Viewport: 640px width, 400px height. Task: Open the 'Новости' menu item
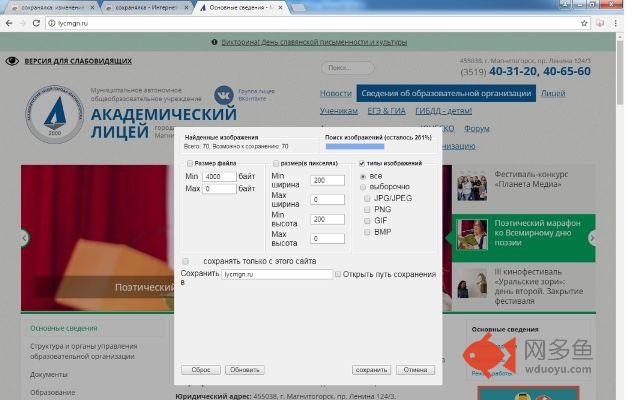coord(336,93)
